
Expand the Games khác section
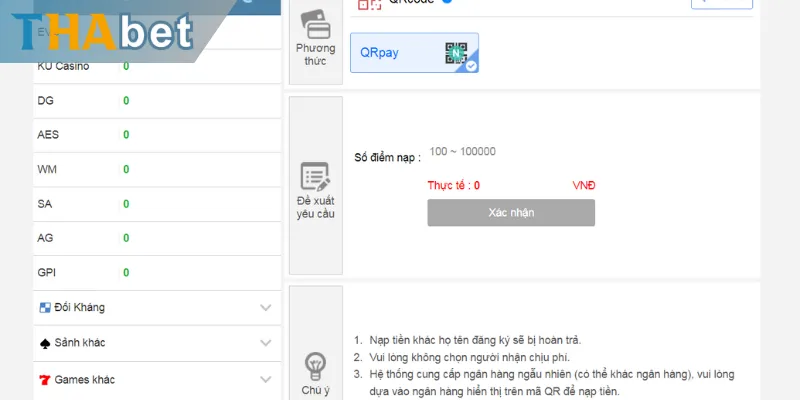(265, 379)
